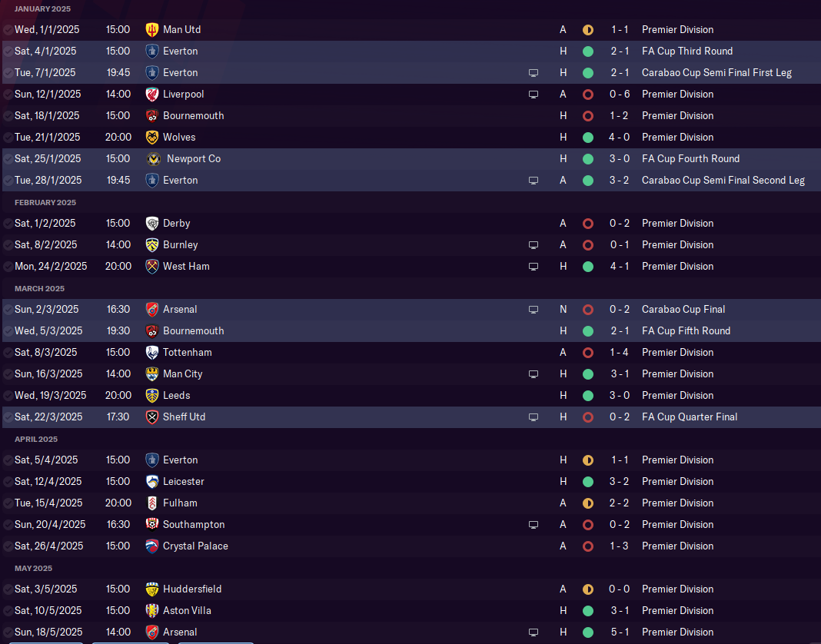The width and height of the screenshot is (821, 644).
Task: Select the FA Cup Quarter Final competition text
Action: [x=690, y=417]
